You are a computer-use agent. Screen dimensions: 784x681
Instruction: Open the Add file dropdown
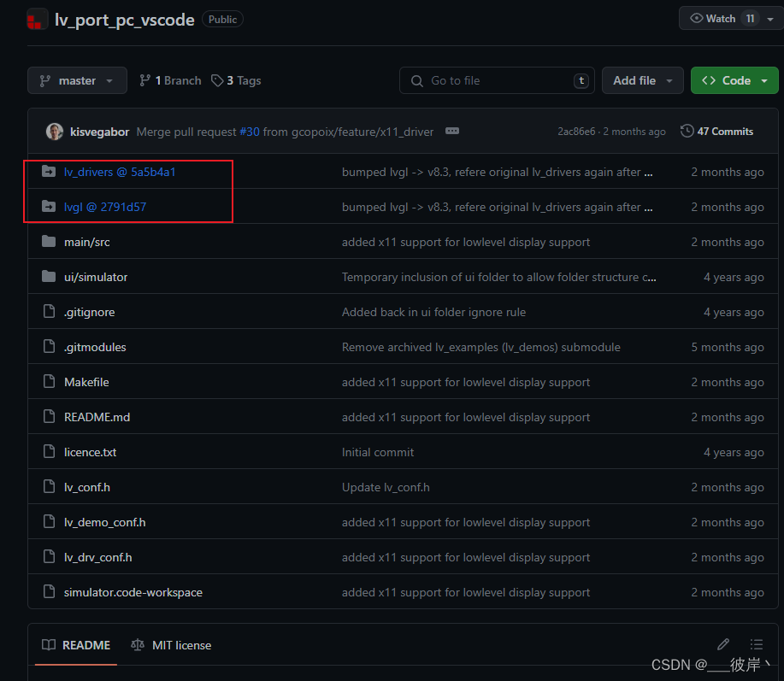click(x=642, y=80)
